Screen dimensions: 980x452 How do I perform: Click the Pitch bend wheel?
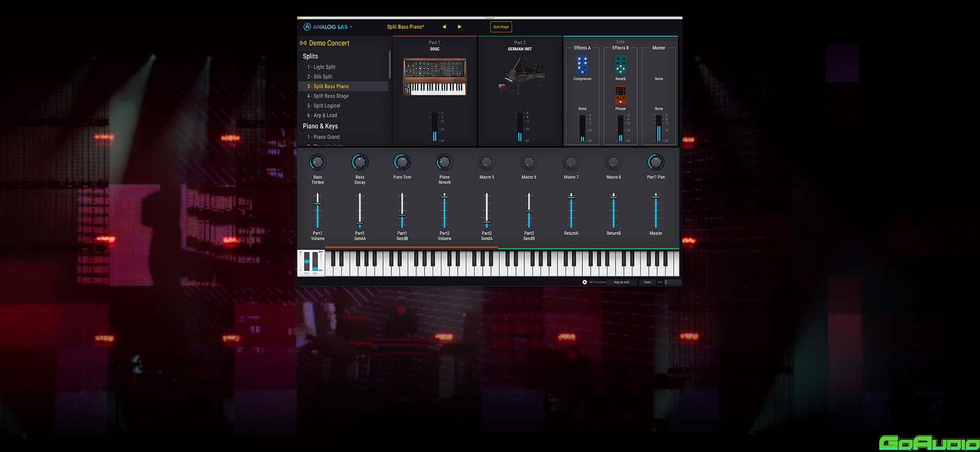(307, 262)
